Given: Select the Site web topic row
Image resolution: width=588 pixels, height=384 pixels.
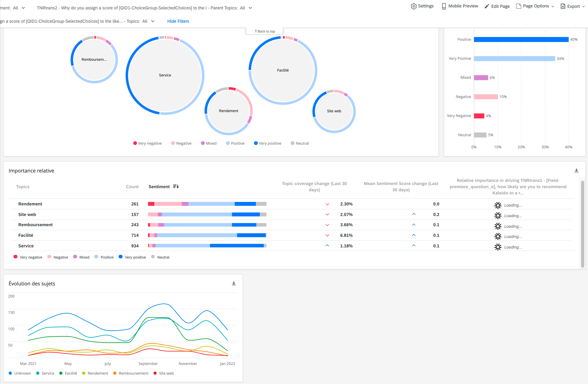Looking at the screenshot, I should click(291, 214).
